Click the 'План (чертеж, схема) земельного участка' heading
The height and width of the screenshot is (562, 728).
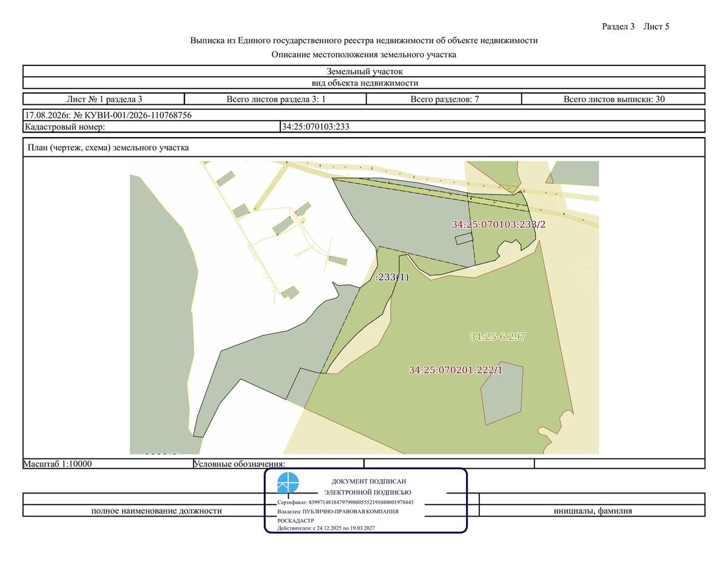click(109, 147)
